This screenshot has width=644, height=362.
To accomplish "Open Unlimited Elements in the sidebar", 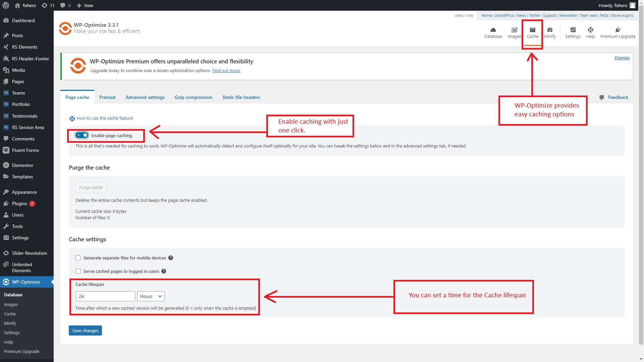I will pos(27,267).
